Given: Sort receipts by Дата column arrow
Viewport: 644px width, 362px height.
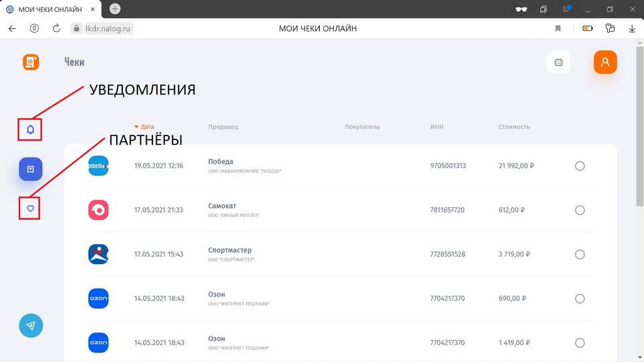Looking at the screenshot, I should [x=137, y=127].
